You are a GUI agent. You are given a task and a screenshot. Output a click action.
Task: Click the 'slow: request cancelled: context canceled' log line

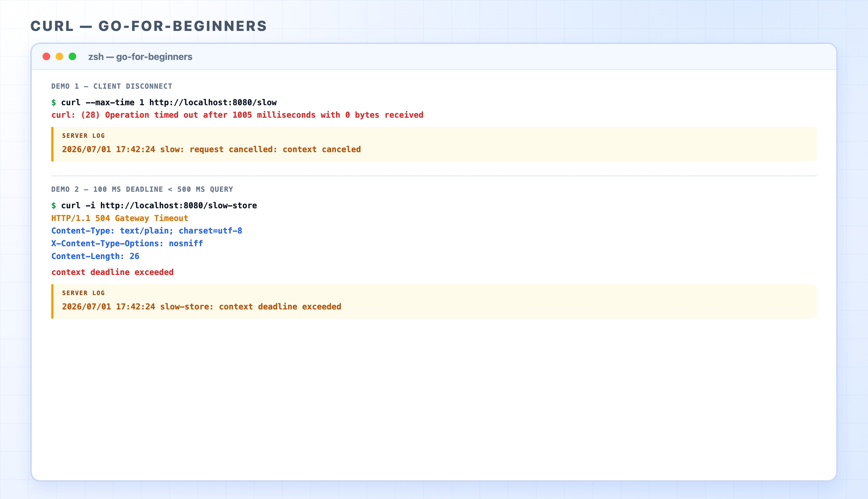pos(211,149)
